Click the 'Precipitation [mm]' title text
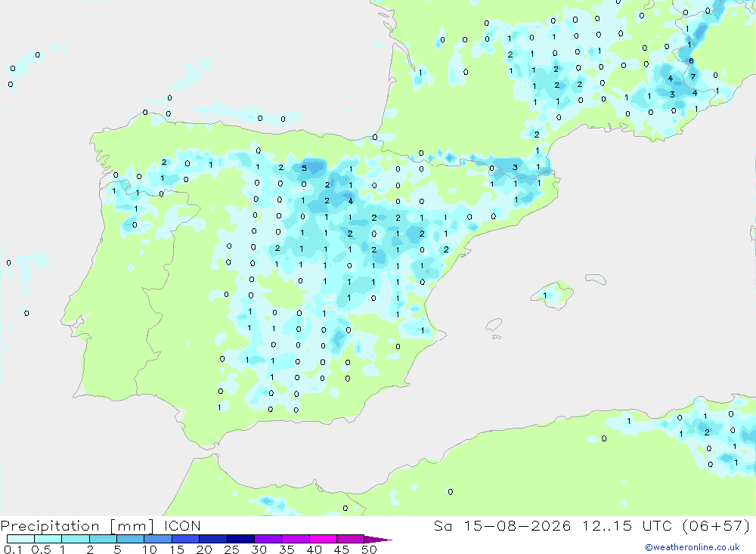This screenshot has height=554, width=756. pos(77,526)
